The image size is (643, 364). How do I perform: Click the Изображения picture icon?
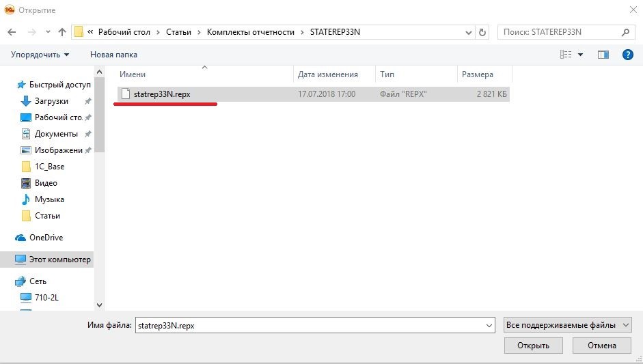tap(26, 150)
